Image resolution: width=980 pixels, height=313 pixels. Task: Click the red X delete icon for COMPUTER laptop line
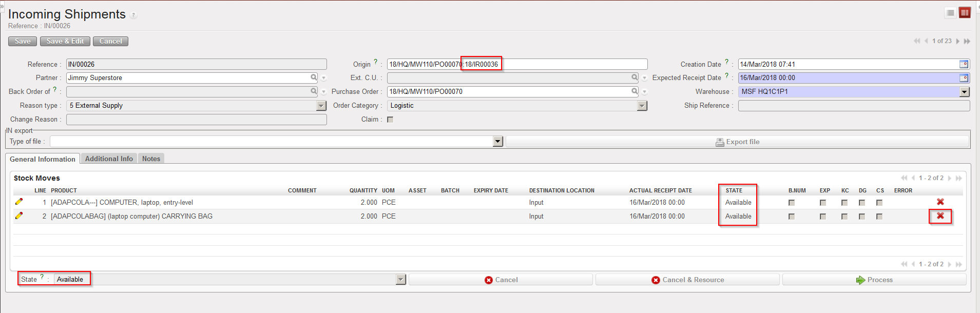tap(940, 202)
